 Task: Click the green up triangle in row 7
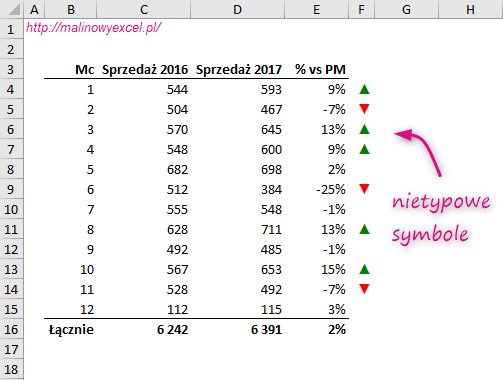(x=364, y=149)
